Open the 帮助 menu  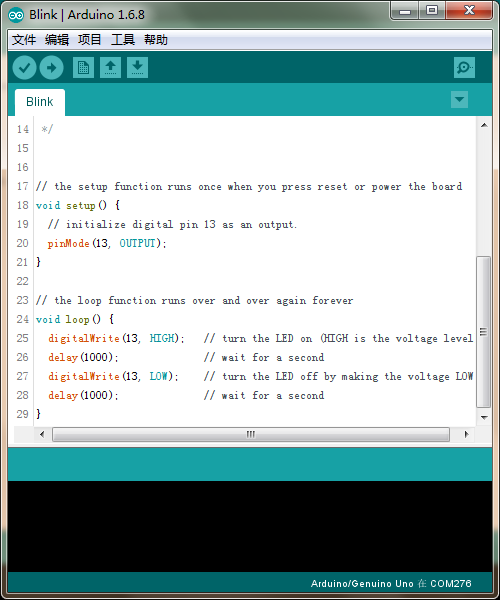156,40
